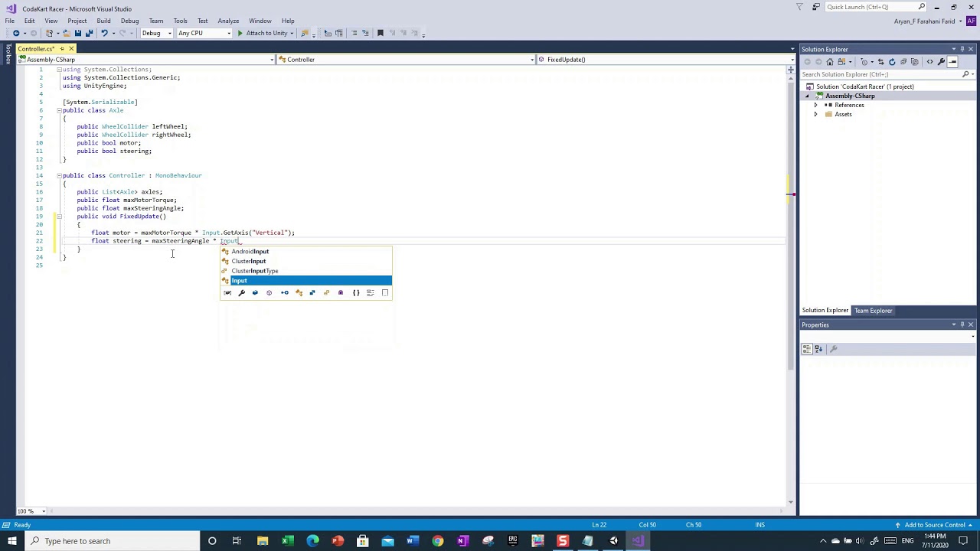This screenshot has height=551, width=980.
Task: Toggle snippets filter in IntelliSense popup
Action: (x=385, y=292)
